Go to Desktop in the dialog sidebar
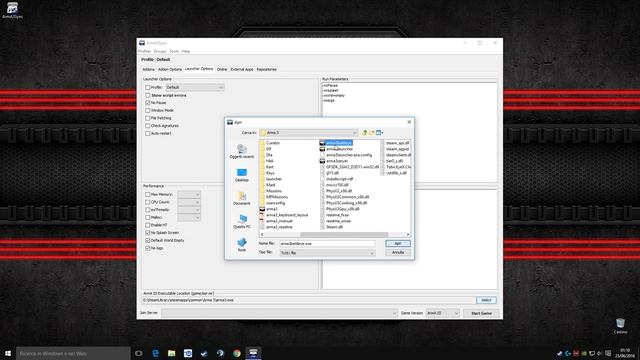640x360 pixels. 242,175
